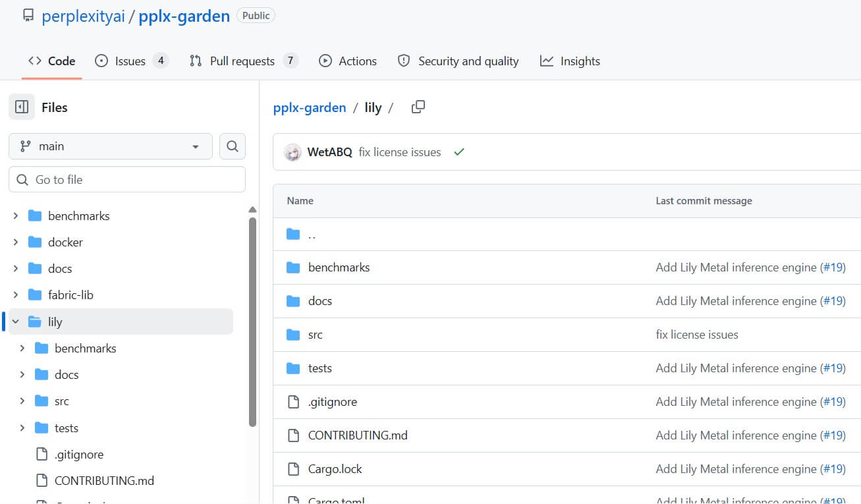Expand lily's tests subfolder in tree

tap(22, 428)
